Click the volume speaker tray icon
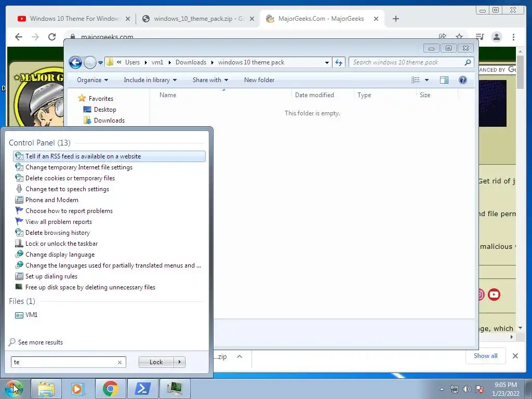 click(467, 390)
